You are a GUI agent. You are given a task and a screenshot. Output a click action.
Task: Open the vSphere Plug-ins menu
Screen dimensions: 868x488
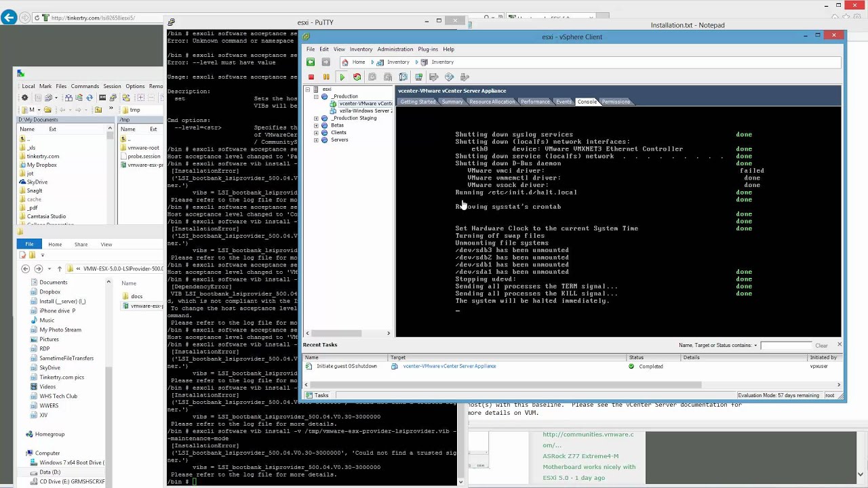[x=428, y=49]
